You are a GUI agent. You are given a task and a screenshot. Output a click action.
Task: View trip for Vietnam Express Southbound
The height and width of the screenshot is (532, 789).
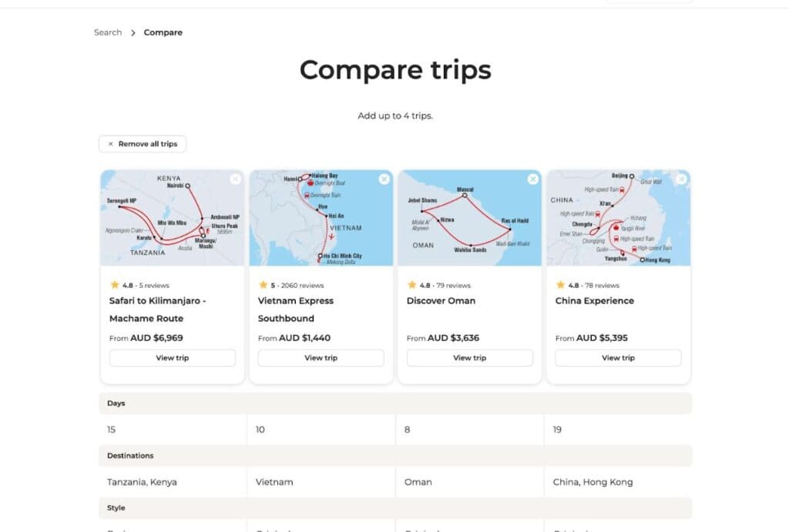pyautogui.click(x=321, y=358)
